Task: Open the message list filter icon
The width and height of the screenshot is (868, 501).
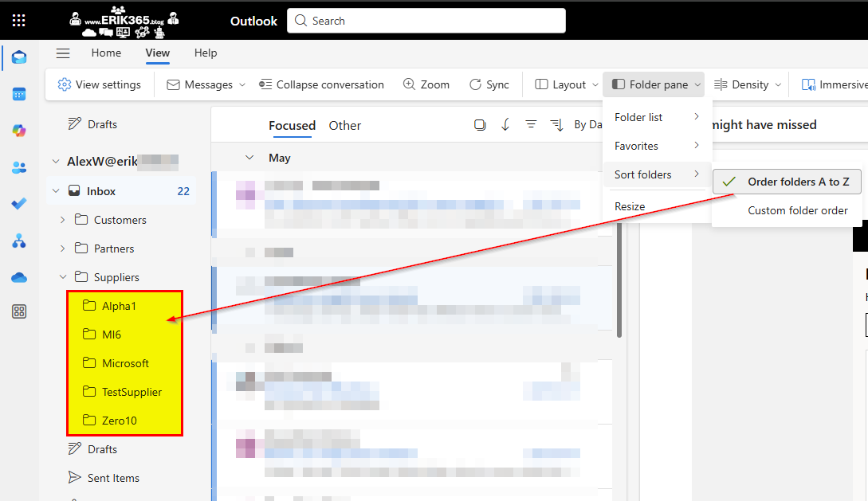Action: [x=531, y=125]
